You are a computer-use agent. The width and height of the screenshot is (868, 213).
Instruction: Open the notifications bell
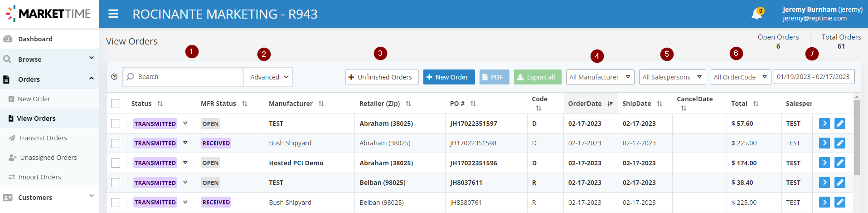[756, 14]
